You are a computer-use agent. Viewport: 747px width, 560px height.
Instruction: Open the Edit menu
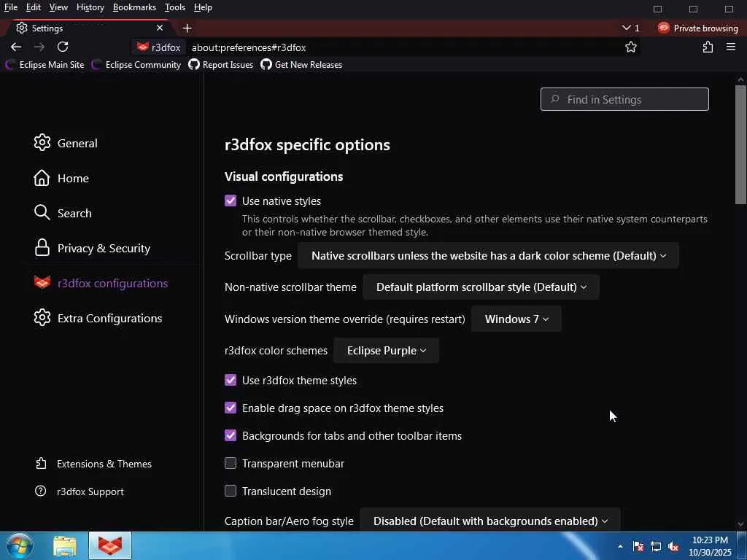[x=34, y=7]
